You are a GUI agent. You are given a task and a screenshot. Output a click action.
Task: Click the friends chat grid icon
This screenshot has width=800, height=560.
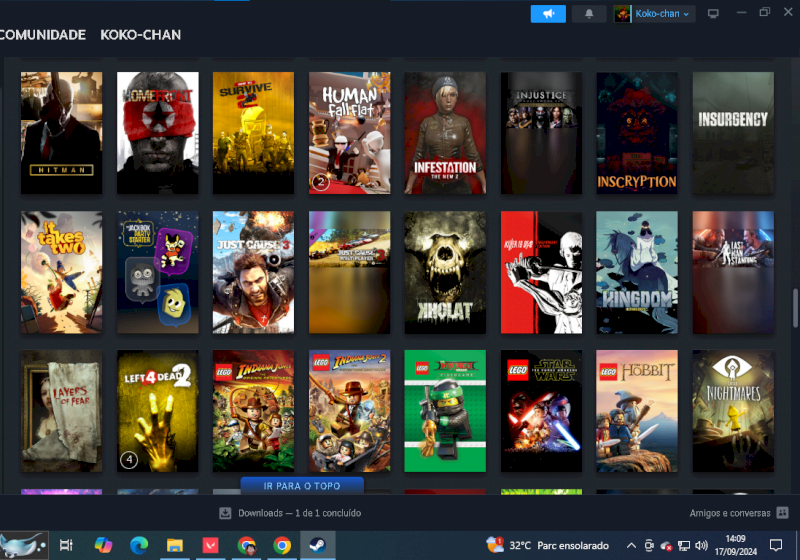tap(782, 513)
